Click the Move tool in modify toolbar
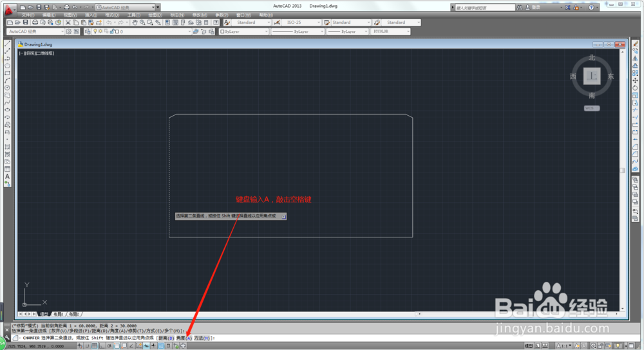The width and height of the screenshot is (644, 350). [x=636, y=80]
